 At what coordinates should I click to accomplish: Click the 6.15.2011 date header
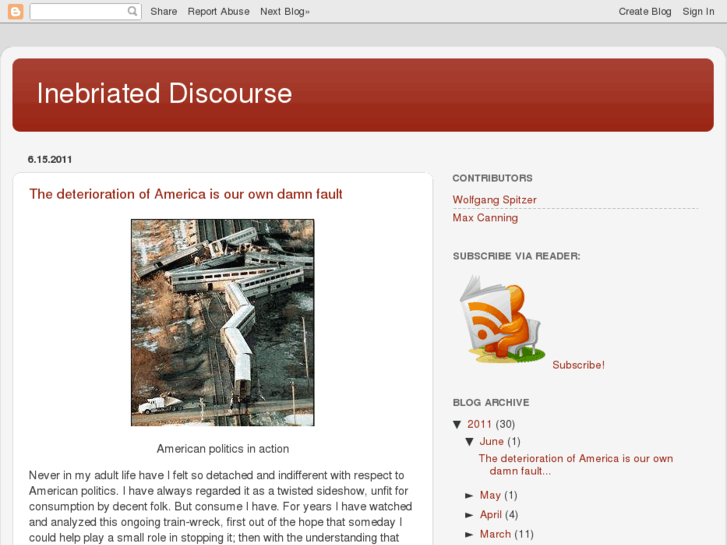coord(50,160)
